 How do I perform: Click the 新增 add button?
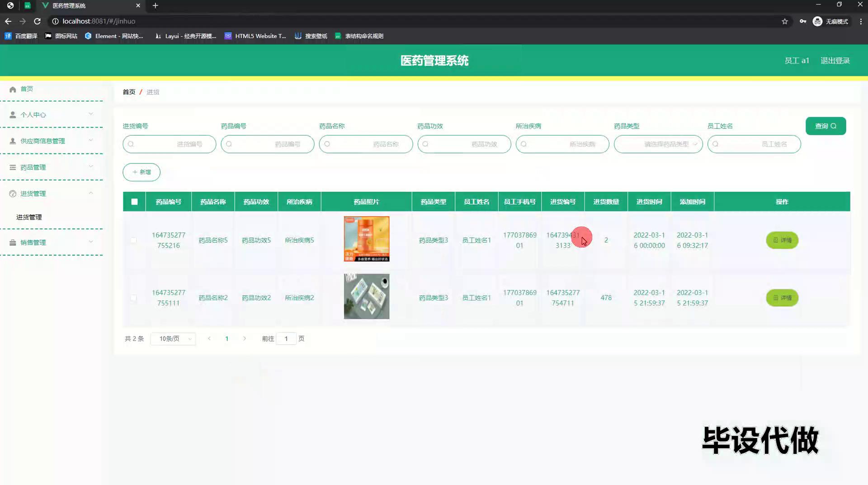(x=142, y=172)
